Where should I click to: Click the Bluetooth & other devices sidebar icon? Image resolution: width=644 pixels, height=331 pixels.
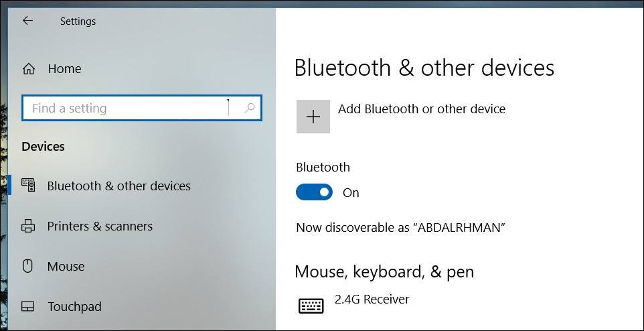[29, 186]
